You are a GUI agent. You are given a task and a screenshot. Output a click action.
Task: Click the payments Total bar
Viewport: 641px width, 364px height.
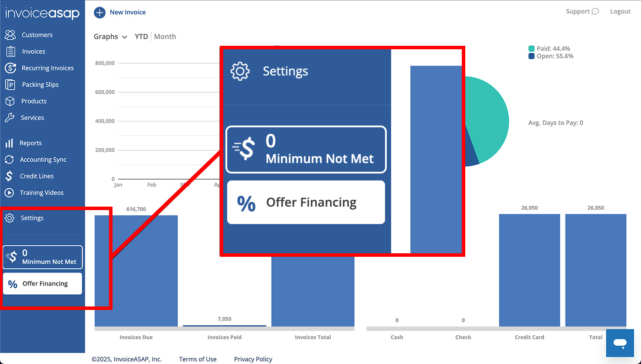point(596,270)
